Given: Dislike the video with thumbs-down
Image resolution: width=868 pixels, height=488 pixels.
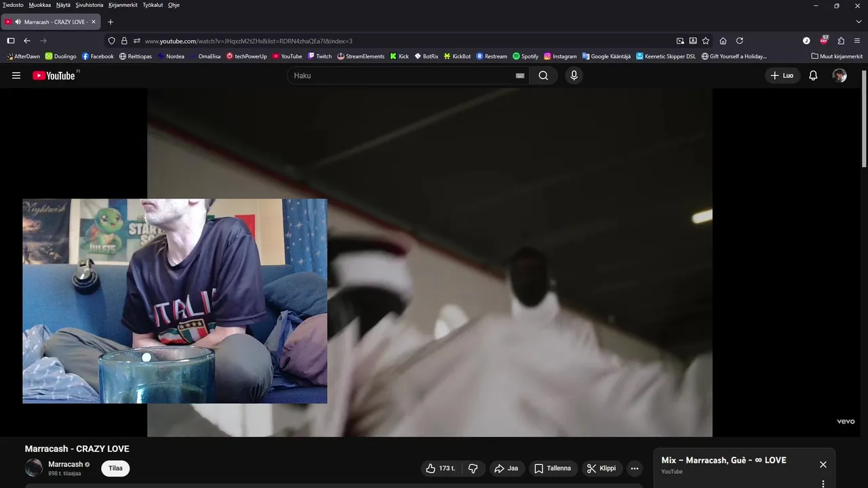Looking at the screenshot, I should (x=473, y=468).
